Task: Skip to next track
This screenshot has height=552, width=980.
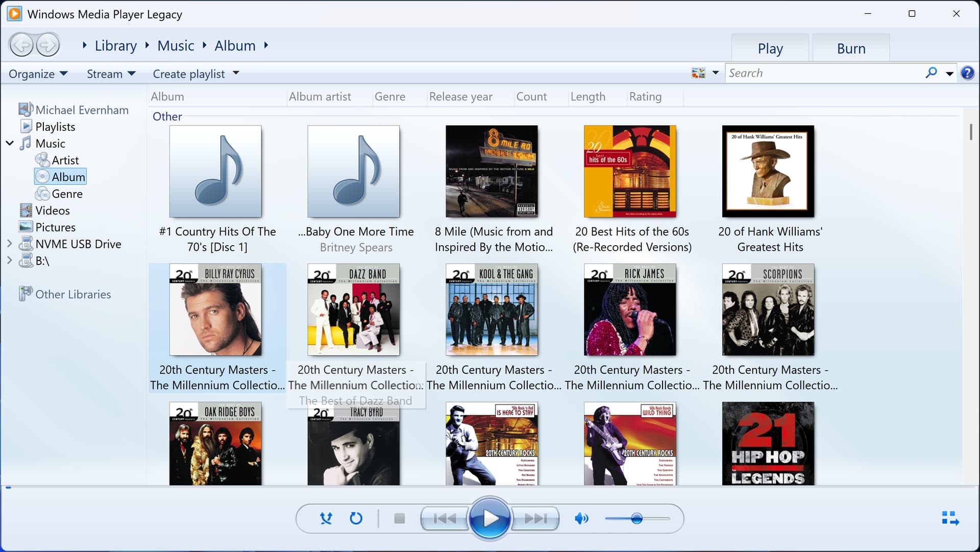Action: pyautogui.click(x=535, y=519)
